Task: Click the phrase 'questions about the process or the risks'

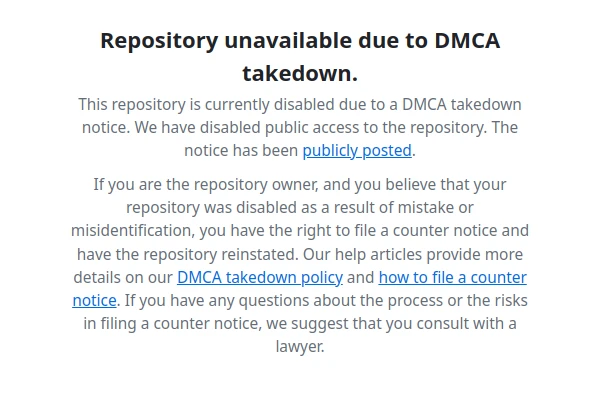Action: pyautogui.click(x=383, y=301)
